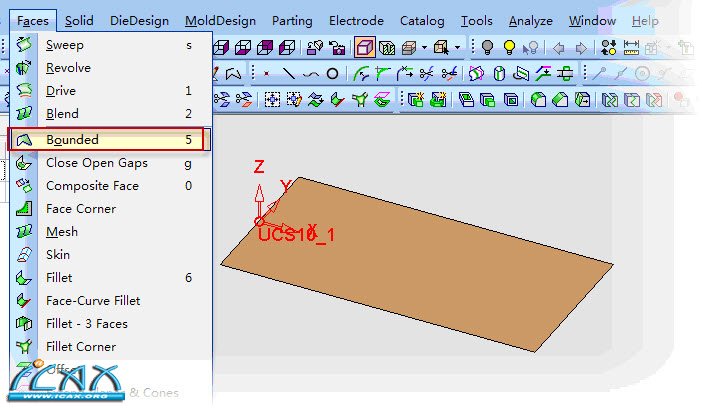Expand dropdown arrow beside the layered box icon
The width and height of the screenshot is (702, 408).
[424, 47]
